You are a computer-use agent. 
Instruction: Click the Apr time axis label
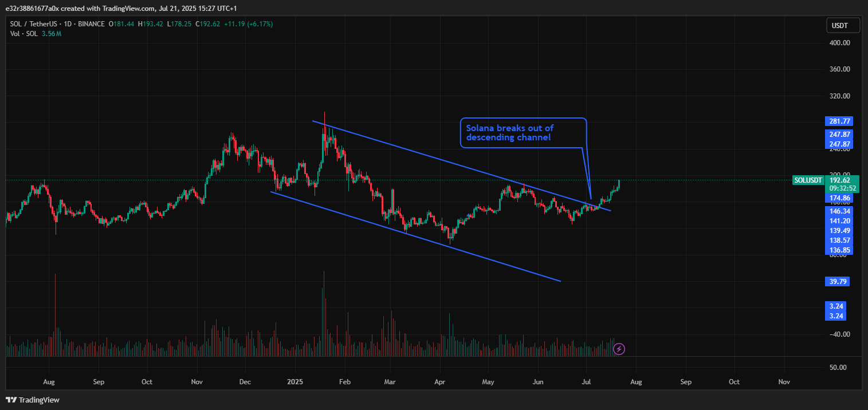(440, 381)
